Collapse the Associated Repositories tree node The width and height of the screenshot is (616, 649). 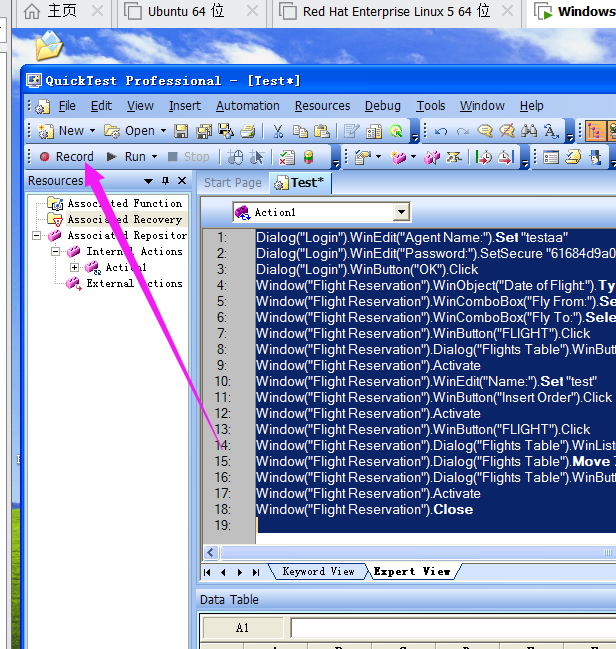37,236
